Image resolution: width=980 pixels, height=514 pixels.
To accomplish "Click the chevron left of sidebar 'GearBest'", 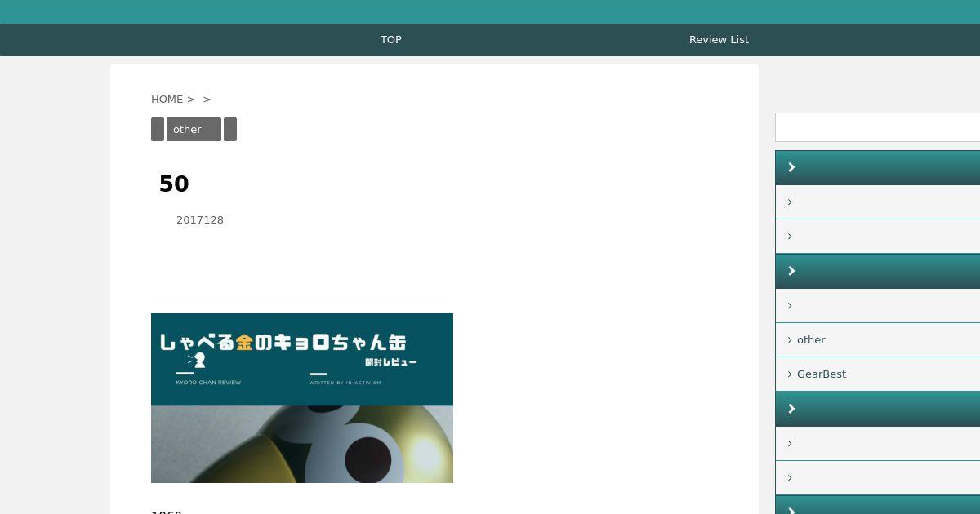I will tap(790, 374).
